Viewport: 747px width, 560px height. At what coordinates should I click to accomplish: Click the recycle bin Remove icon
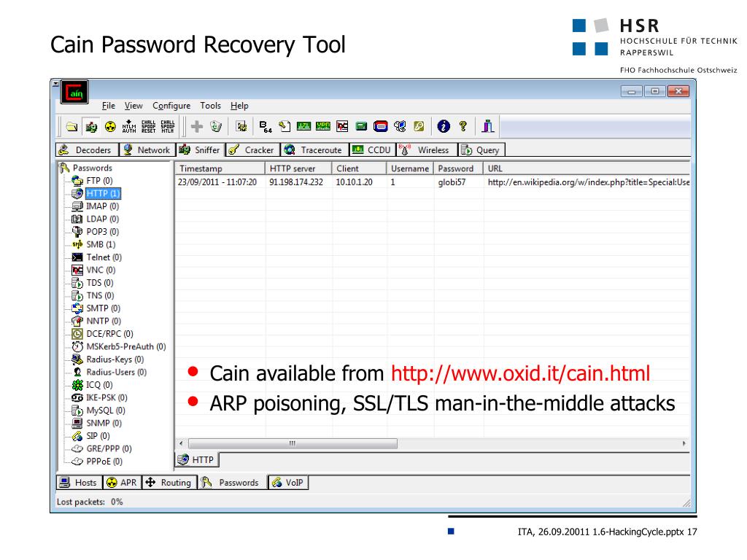(216, 126)
